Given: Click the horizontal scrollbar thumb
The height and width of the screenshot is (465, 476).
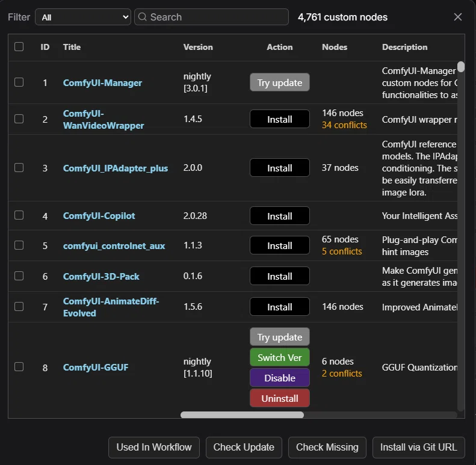Looking at the screenshot, I should (x=242, y=414).
